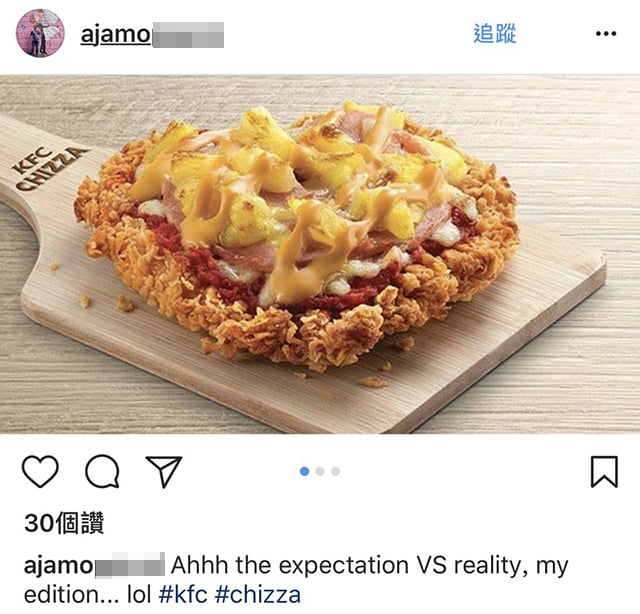This screenshot has width=640, height=614.
Task: Follow the account via the 追蹤 button
Action: [495, 33]
